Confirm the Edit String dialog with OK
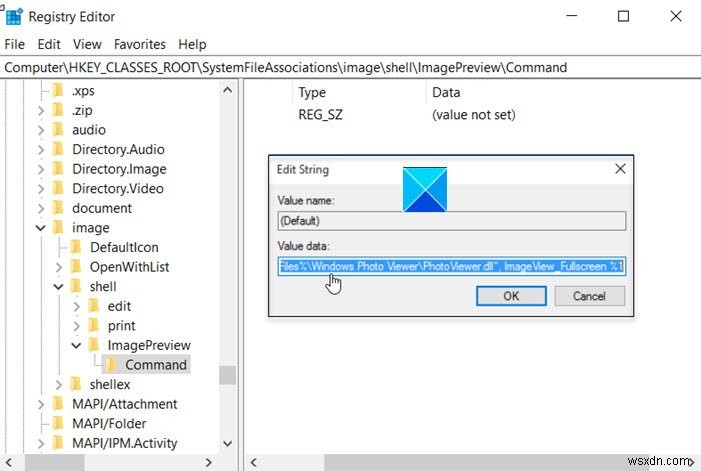Viewport: 701px width, 471px height. pos(511,296)
